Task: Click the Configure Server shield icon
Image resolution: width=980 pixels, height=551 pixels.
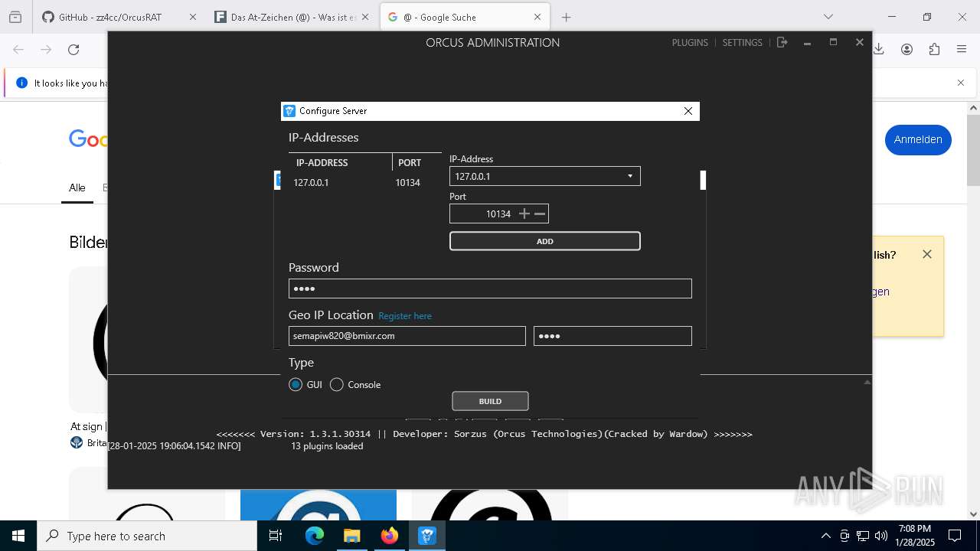Action: click(x=289, y=111)
